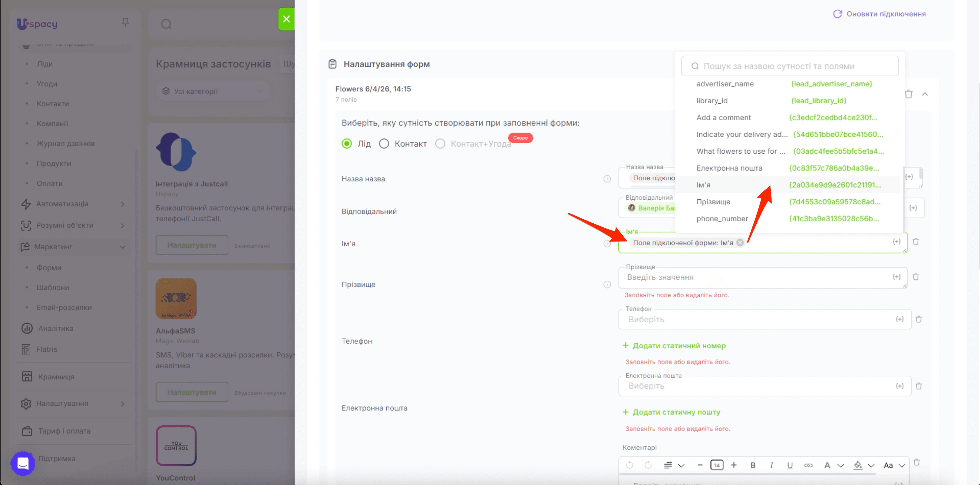Select the Контакт+Угода radio option
The image size is (980, 485).
(440, 144)
